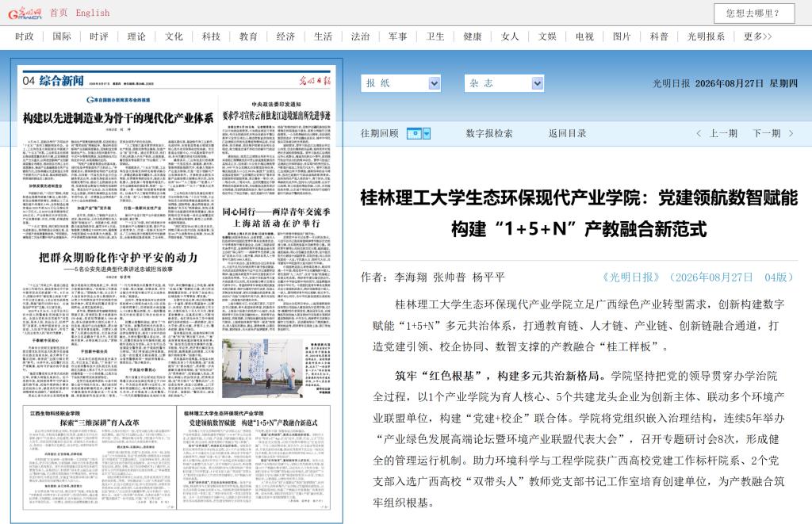Click the 《光明日报》 source date link
This screenshot has height=524, width=812.
[x=698, y=277]
